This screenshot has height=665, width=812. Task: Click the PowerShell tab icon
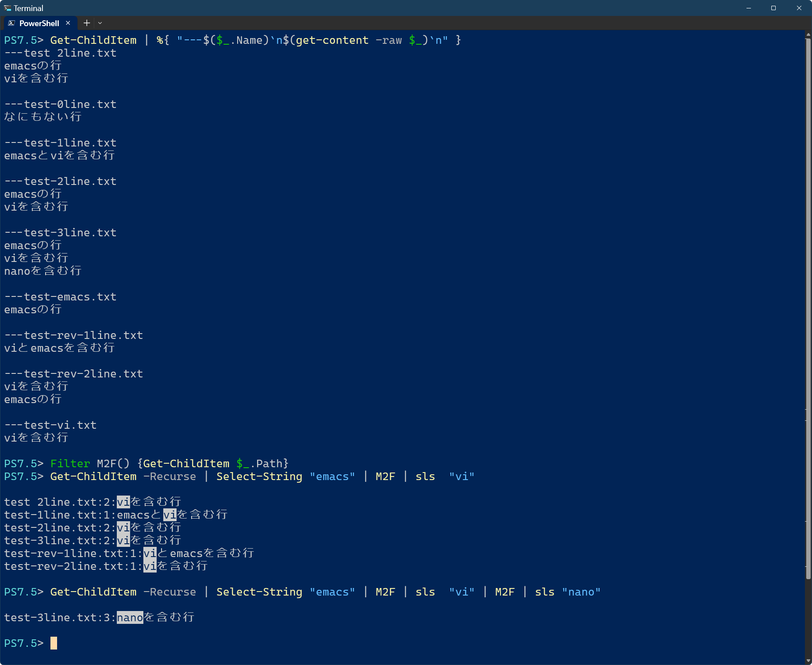point(12,23)
